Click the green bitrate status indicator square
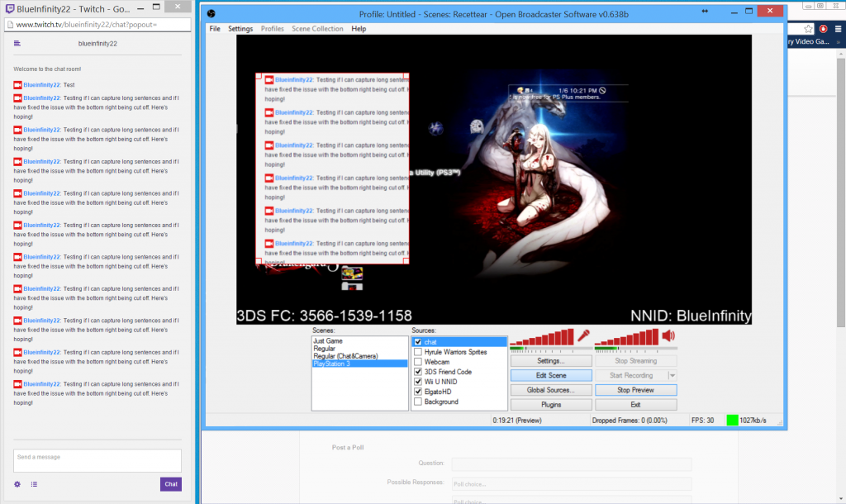 [x=732, y=421]
